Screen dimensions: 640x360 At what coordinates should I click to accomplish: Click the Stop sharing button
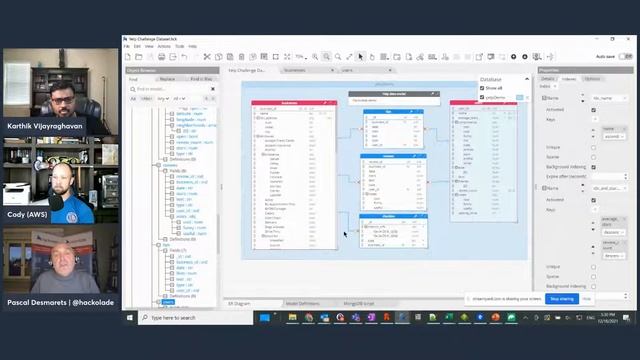pyautogui.click(x=562, y=299)
